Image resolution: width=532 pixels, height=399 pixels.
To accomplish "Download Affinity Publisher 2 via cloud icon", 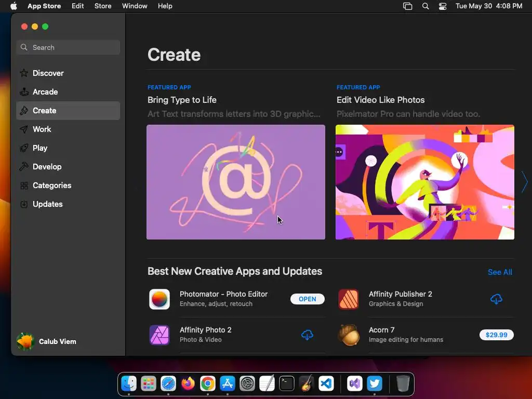I will pyautogui.click(x=496, y=299).
